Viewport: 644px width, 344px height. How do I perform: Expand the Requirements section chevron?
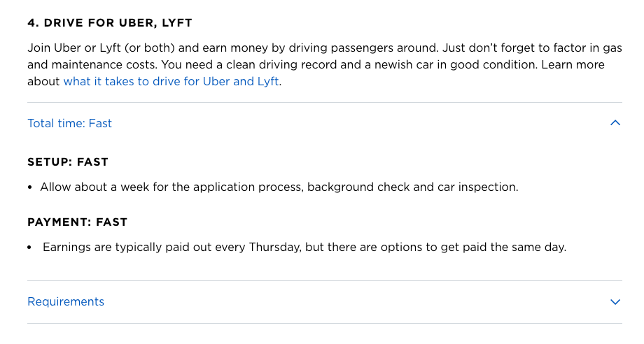615,302
